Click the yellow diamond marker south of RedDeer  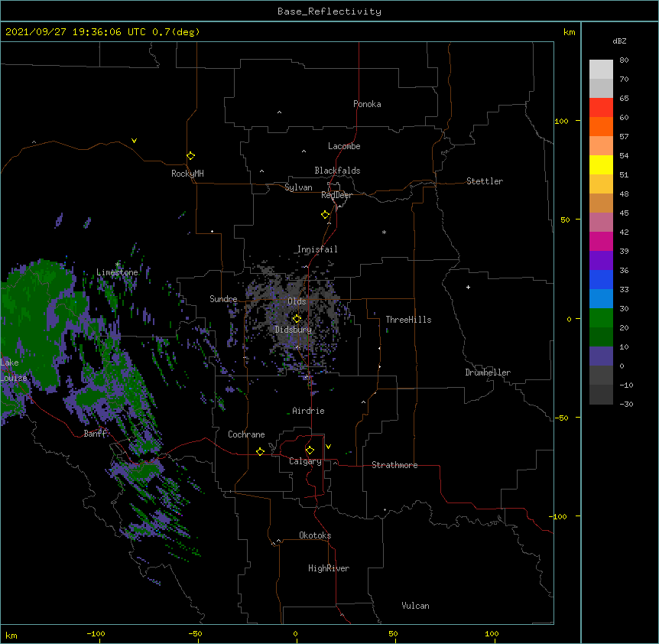point(325,214)
